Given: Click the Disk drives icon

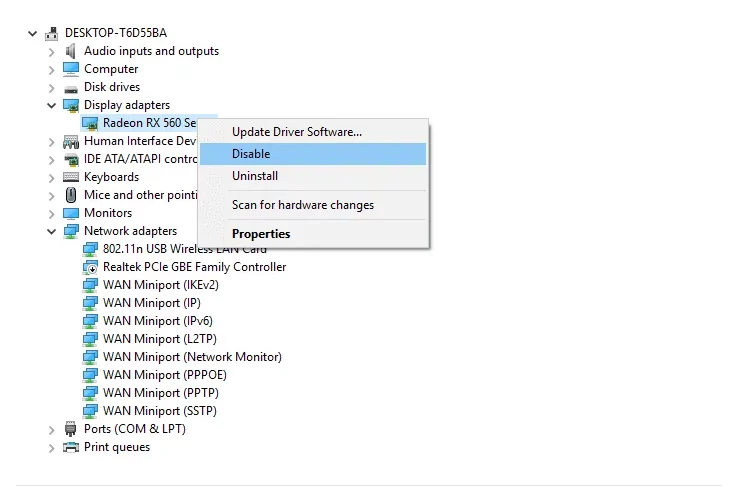Looking at the screenshot, I should tap(71, 88).
